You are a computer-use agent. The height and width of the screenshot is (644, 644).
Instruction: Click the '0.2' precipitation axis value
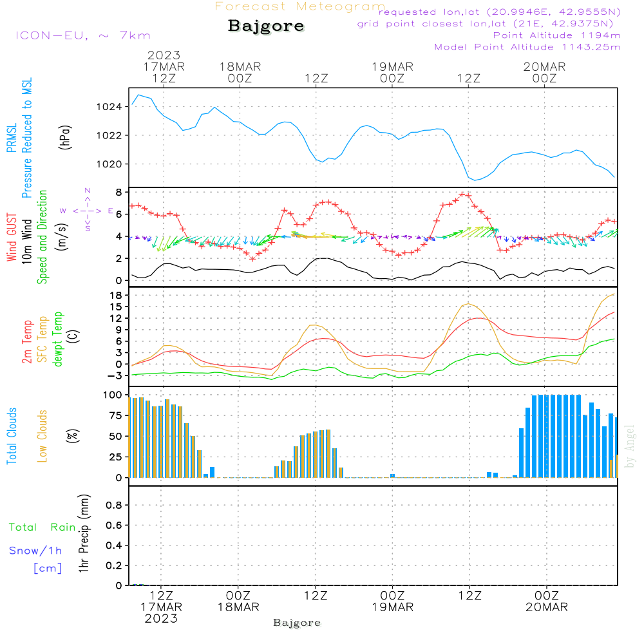(114, 565)
